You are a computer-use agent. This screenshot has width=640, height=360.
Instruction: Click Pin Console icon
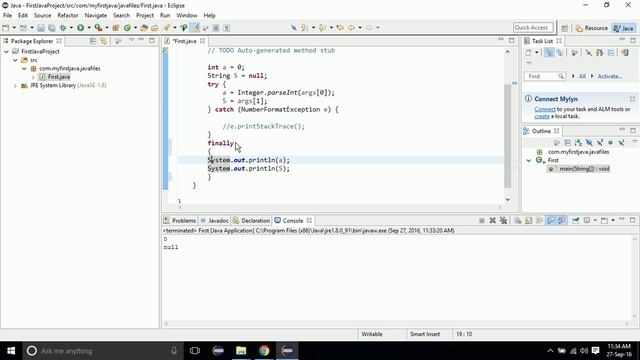tap(576, 220)
